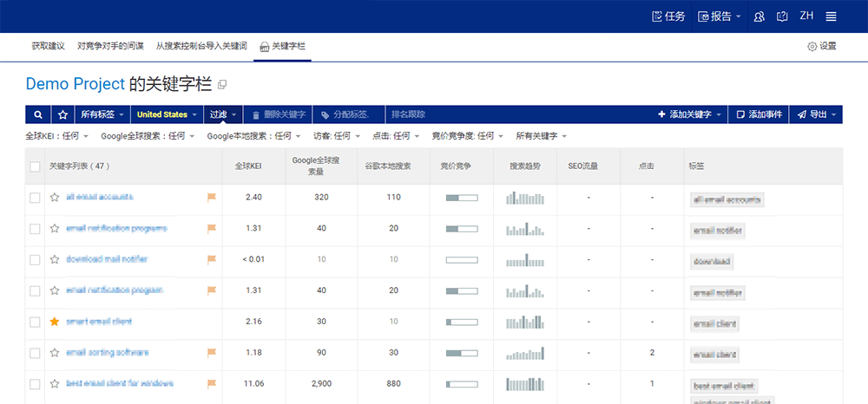The image size is (868, 404).
Task: Tick the checkbox for all email accounts
Action: 35,198
